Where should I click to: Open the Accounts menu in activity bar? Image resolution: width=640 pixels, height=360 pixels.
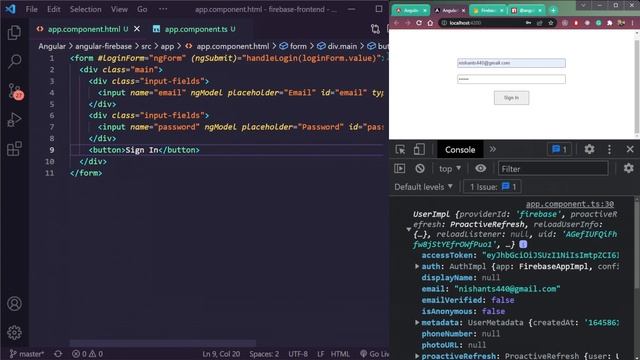coord(14,304)
